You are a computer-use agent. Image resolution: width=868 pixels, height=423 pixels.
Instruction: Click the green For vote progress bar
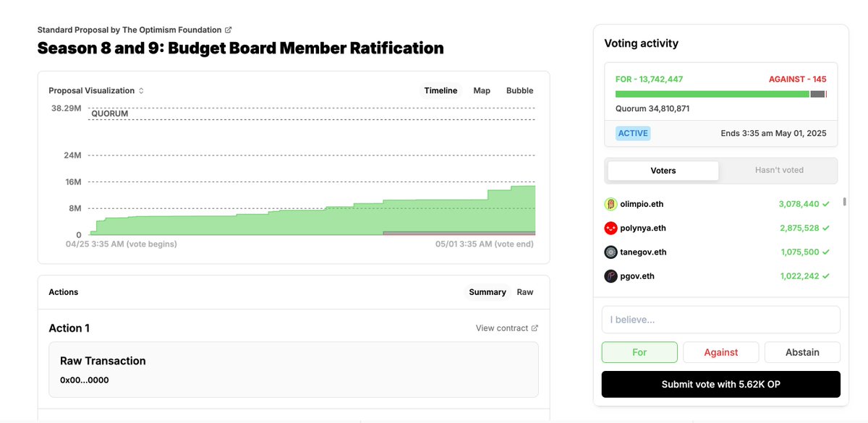[712, 94]
